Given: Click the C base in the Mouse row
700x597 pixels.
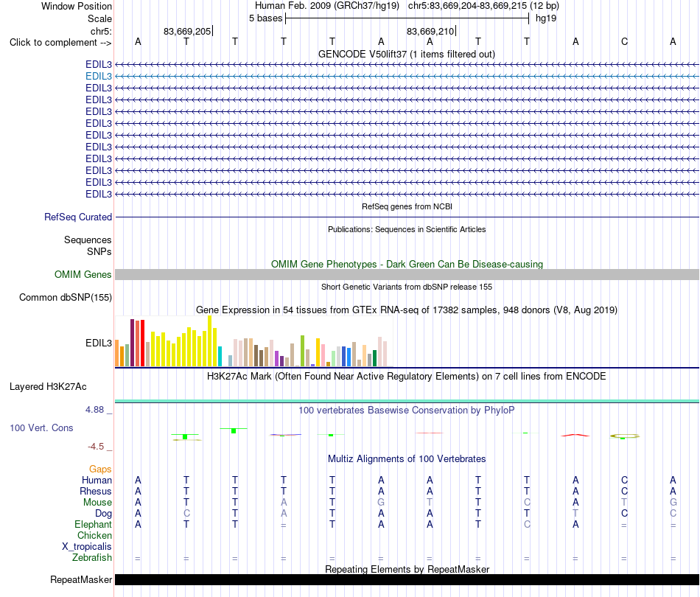Looking at the screenshot, I should (527, 503).
